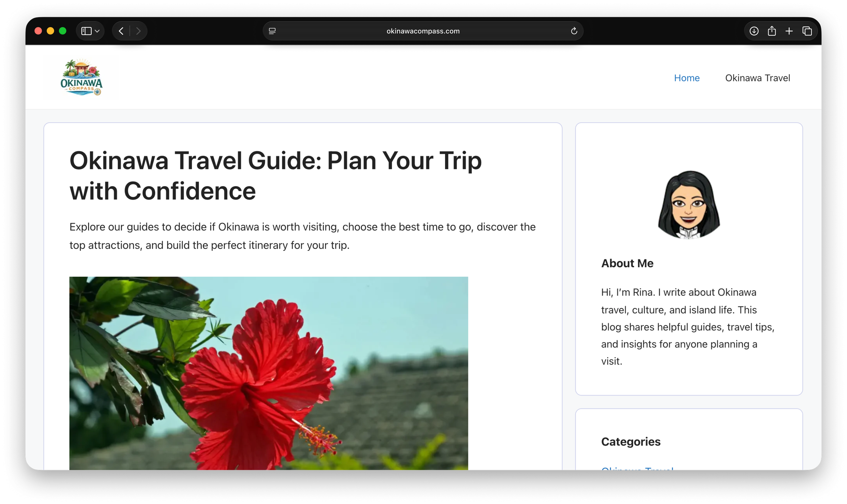This screenshot has width=847, height=504.
Task: Click the Okinawa Compass logo
Action: click(x=81, y=77)
